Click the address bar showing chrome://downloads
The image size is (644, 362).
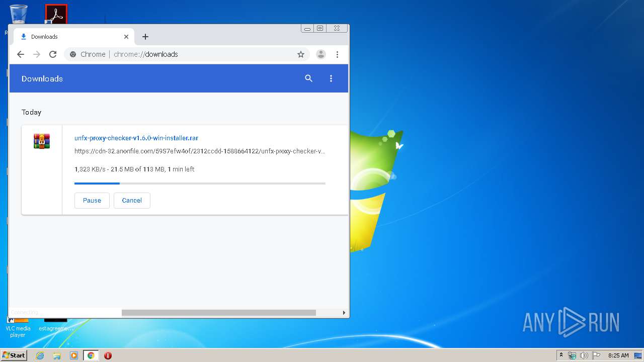186,54
